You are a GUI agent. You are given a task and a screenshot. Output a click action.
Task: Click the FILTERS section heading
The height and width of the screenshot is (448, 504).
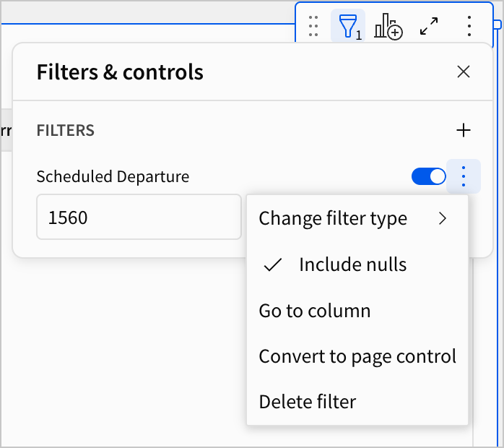pyautogui.click(x=66, y=131)
